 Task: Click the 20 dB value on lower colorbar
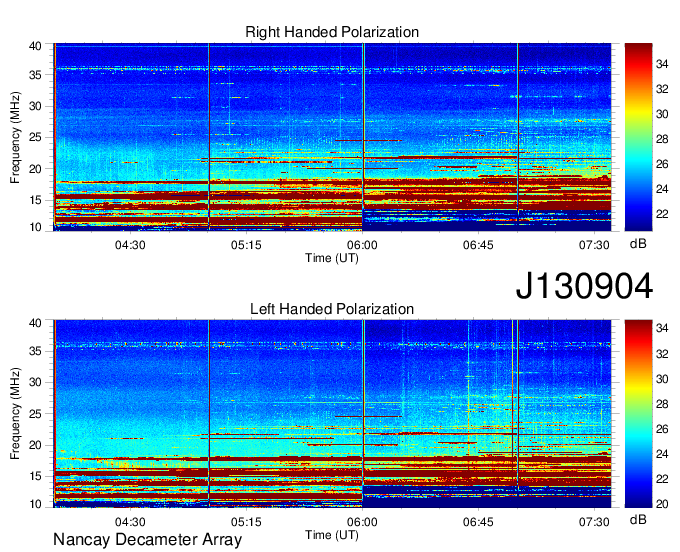(662, 504)
